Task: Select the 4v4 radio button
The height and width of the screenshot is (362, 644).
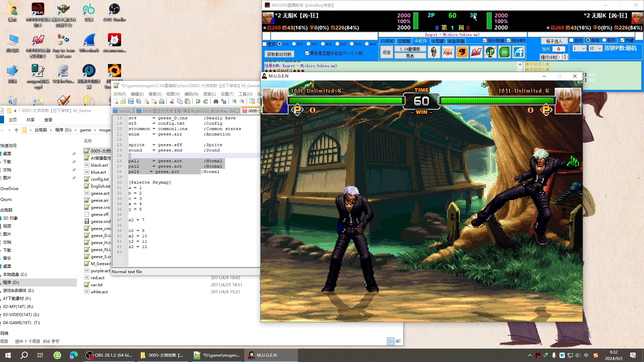Action: coord(367,44)
